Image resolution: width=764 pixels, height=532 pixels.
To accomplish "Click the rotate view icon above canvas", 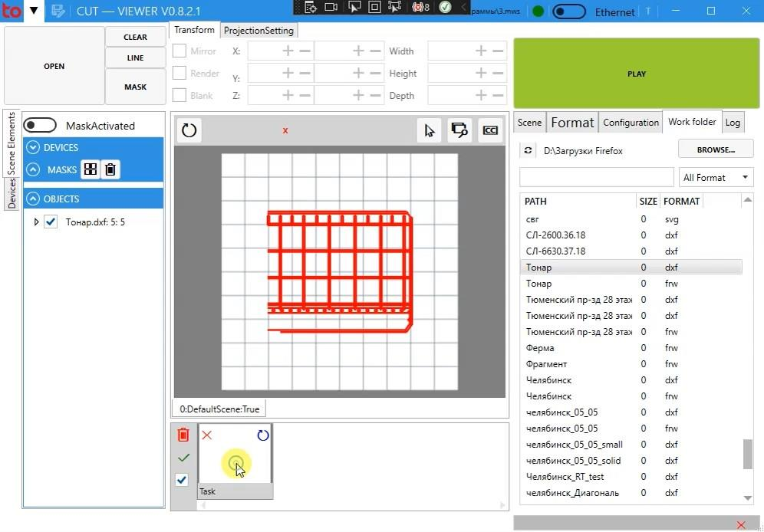I will coord(189,130).
